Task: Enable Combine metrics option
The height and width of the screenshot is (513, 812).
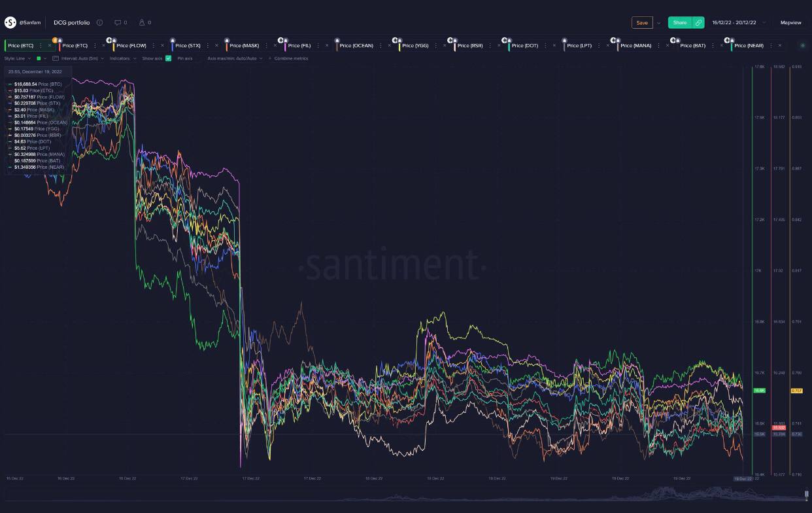Action: 291,58
